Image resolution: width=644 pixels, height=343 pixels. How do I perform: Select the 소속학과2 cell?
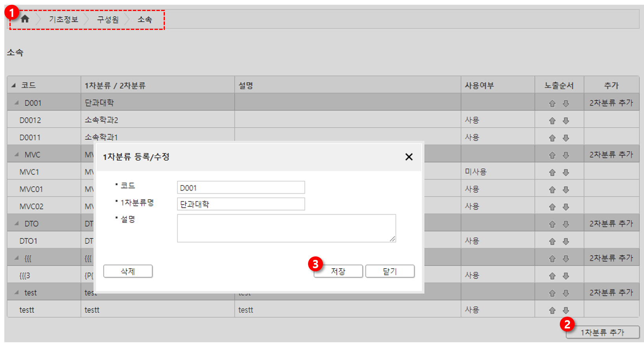[x=157, y=120]
